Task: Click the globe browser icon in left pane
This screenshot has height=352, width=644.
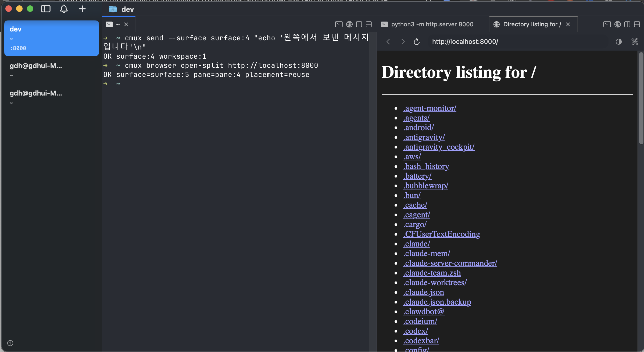Action: point(349,24)
